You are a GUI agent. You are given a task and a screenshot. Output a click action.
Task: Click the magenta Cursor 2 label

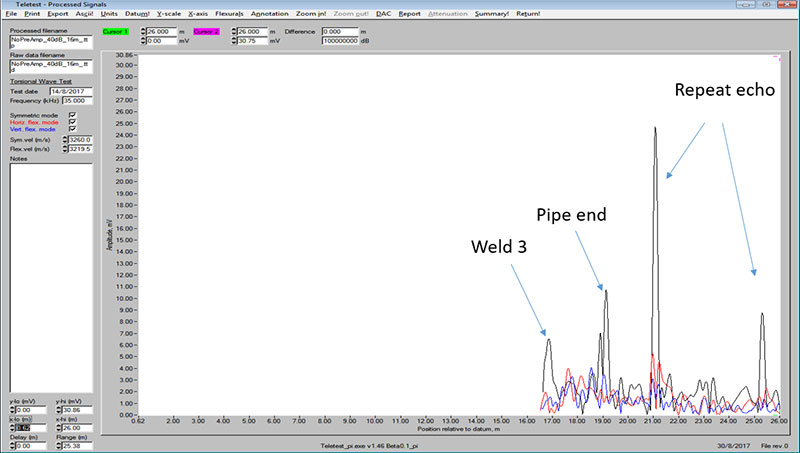206,32
